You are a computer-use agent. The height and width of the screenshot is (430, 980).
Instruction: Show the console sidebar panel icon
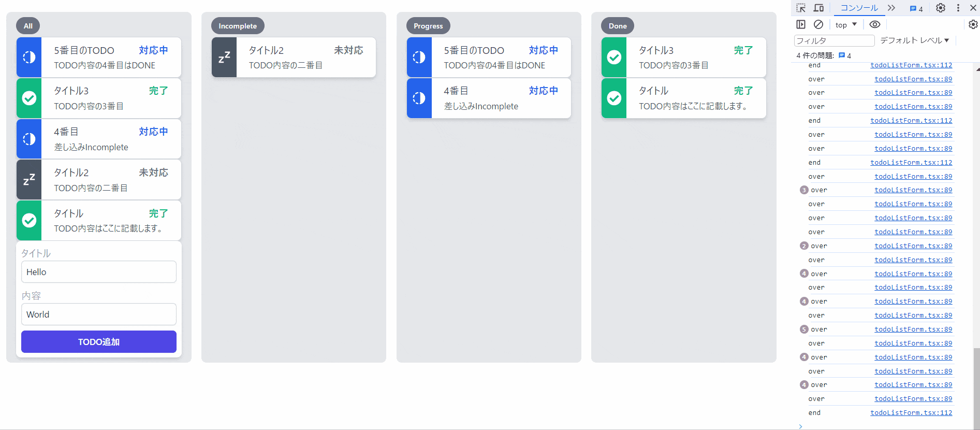pos(801,24)
